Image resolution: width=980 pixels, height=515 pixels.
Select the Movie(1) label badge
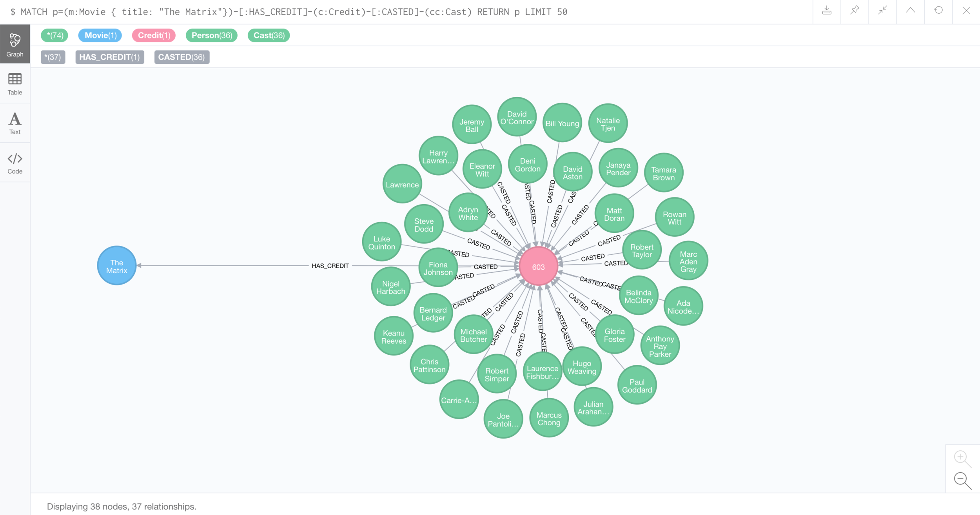pos(100,35)
